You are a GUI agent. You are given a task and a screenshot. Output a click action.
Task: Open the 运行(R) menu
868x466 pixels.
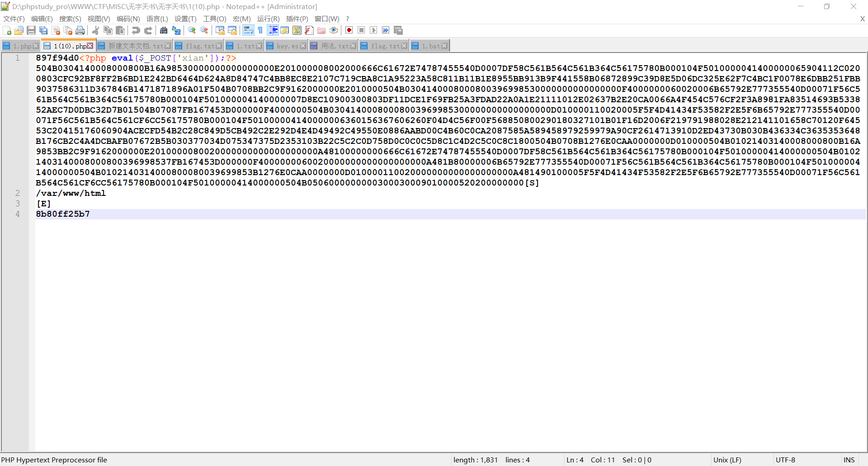click(269, 19)
